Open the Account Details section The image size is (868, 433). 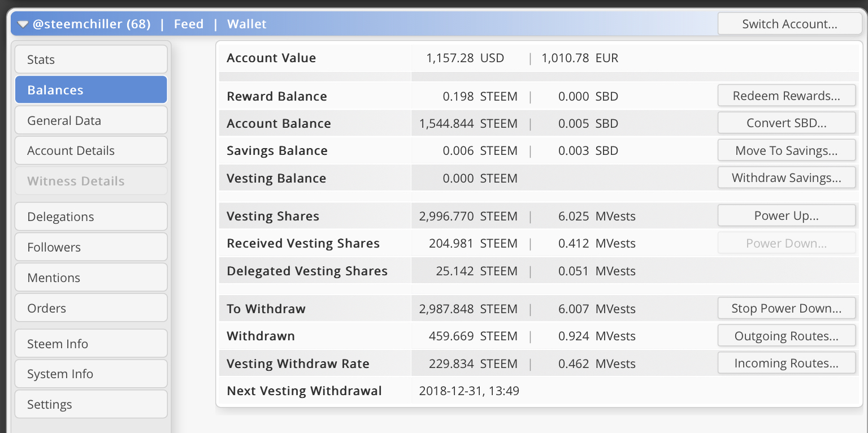point(91,151)
